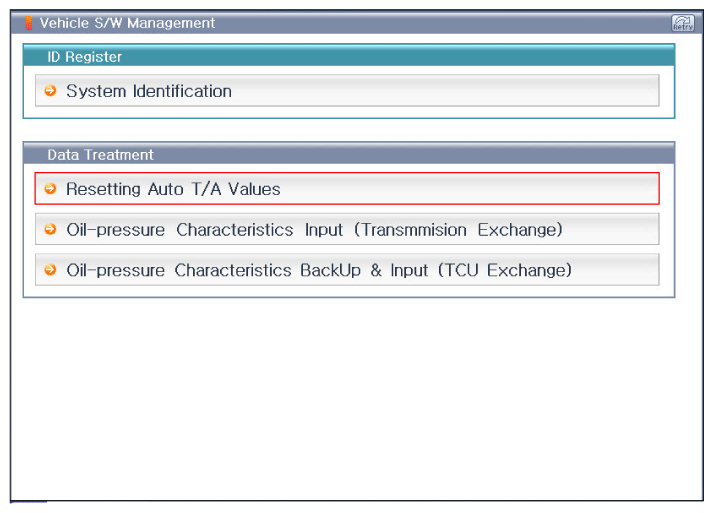Viewport: 713px width, 513px height.
Task: Select Resetting Auto T/A Values
Action: pos(347,188)
